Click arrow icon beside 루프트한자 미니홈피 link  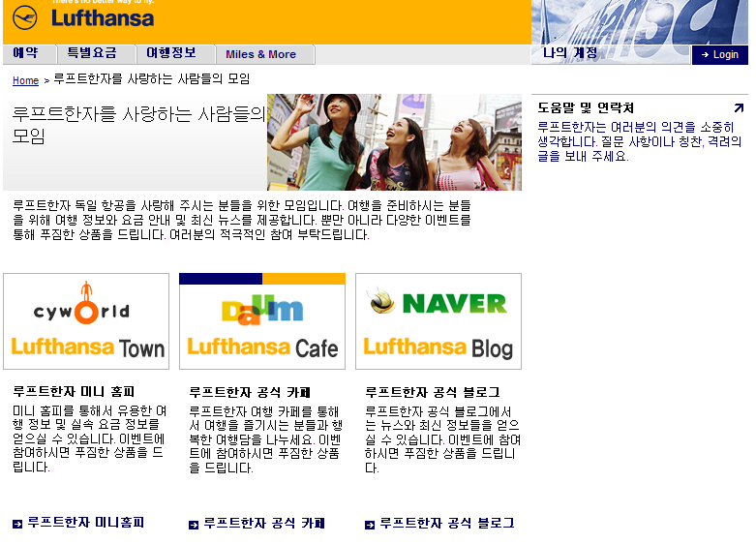[17, 525]
